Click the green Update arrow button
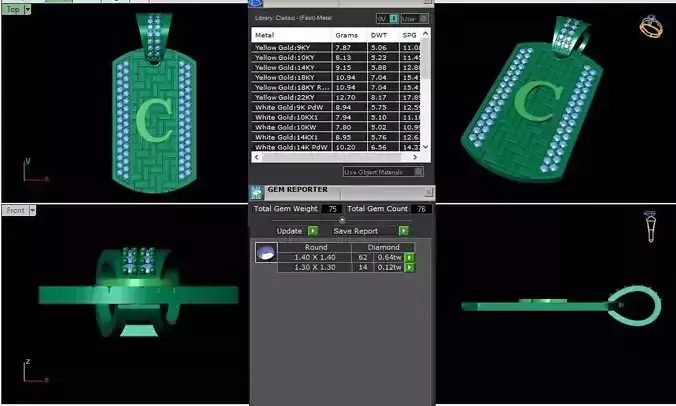 [x=313, y=231]
